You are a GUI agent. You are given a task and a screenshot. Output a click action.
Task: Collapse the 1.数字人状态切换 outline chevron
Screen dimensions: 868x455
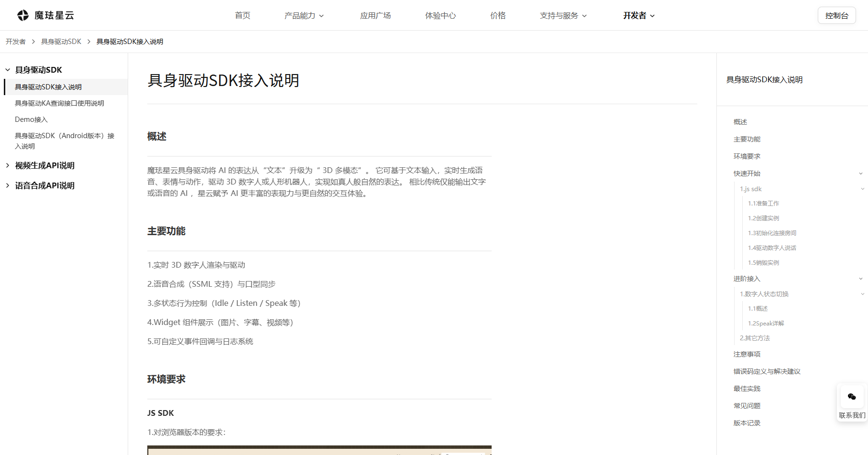coord(862,294)
